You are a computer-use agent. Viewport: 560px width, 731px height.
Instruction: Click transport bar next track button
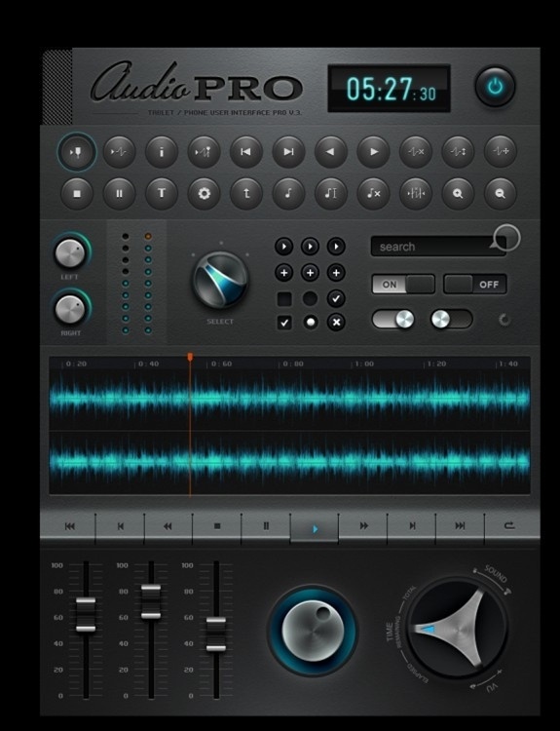(412, 526)
